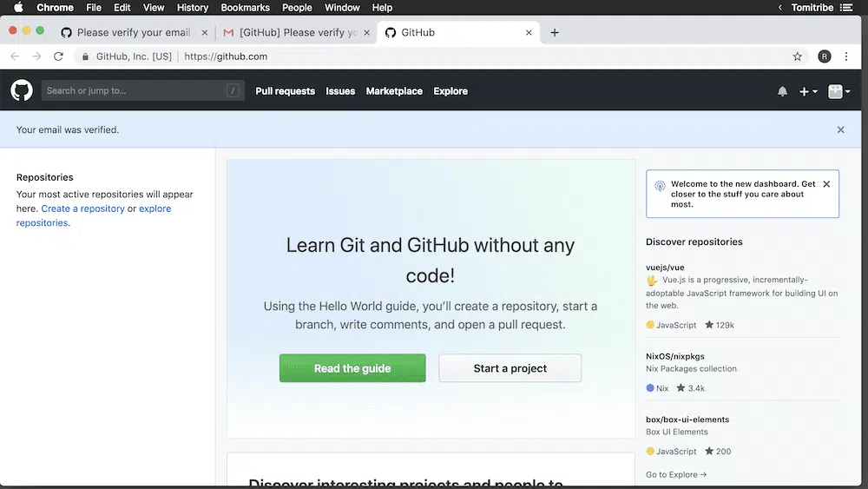868x489 pixels.
Task: Expand the plus create-new dropdown
Action: pos(808,91)
